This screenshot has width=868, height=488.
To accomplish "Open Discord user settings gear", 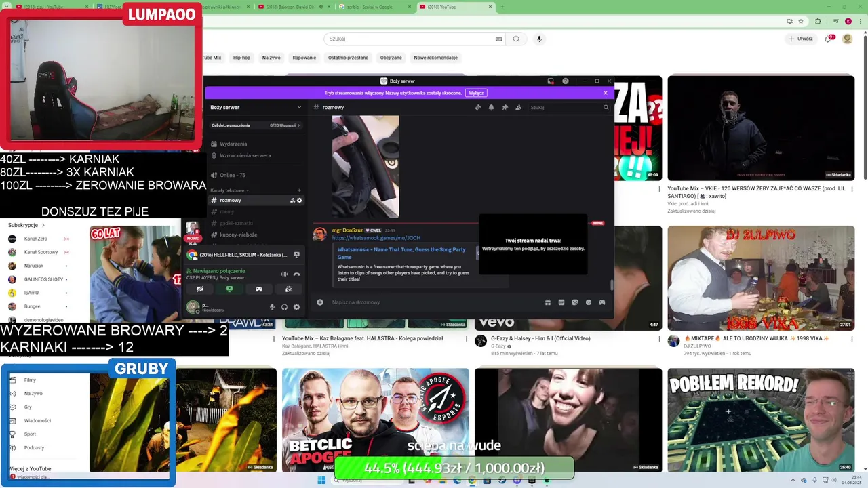I will point(296,307).
